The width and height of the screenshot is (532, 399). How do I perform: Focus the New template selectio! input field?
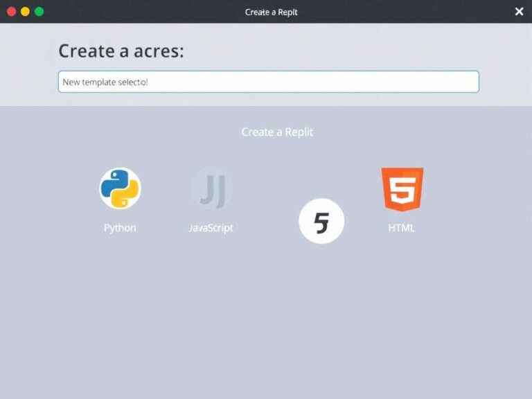click(x=269, y=82)
